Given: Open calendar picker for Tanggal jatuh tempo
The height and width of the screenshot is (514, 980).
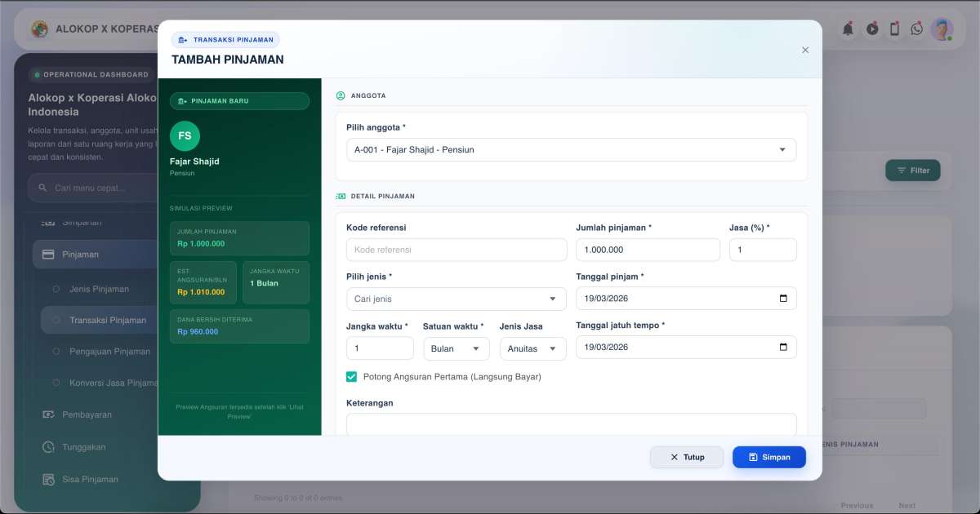Looking at the screenshot, I should tap(783, 348).
